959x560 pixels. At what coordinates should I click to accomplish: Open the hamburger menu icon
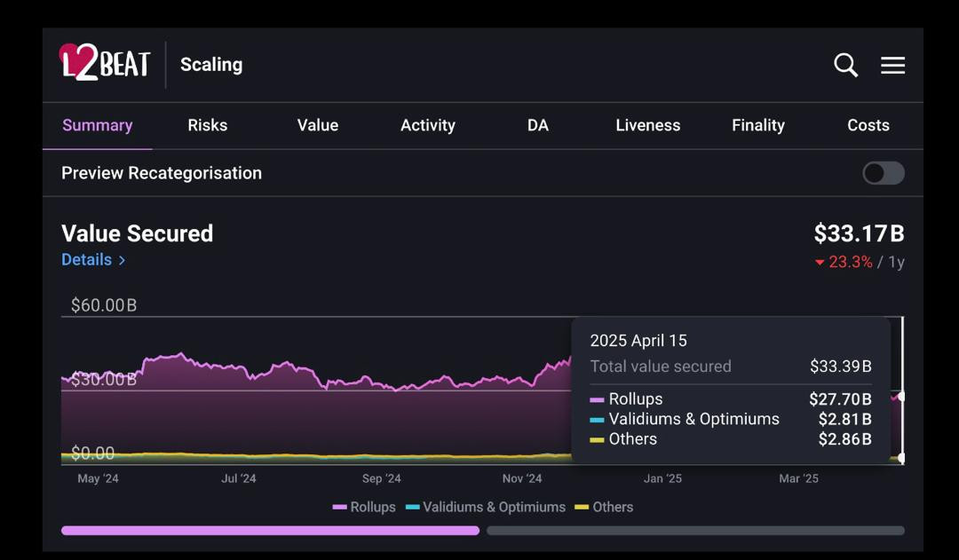pos(892,65)
